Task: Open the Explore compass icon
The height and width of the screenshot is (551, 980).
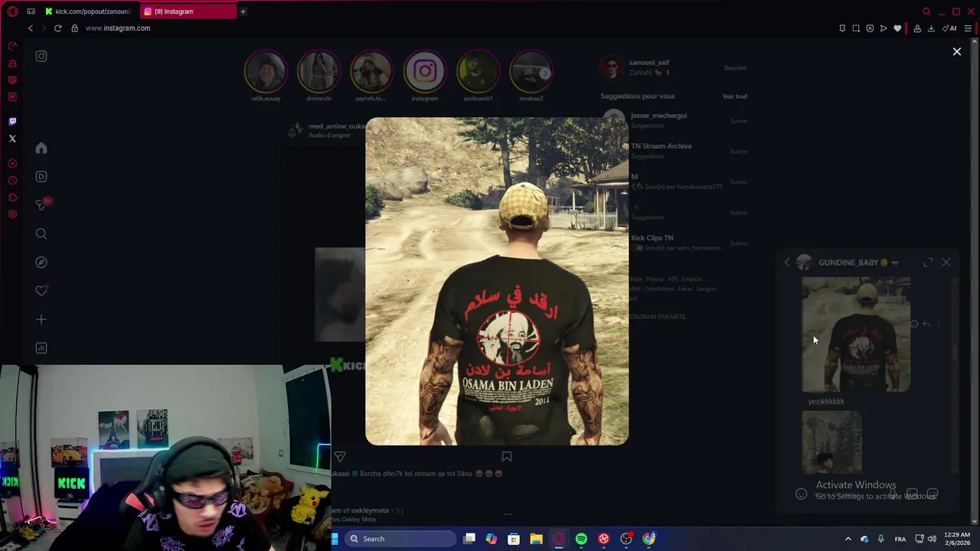Action: point(41,262)
